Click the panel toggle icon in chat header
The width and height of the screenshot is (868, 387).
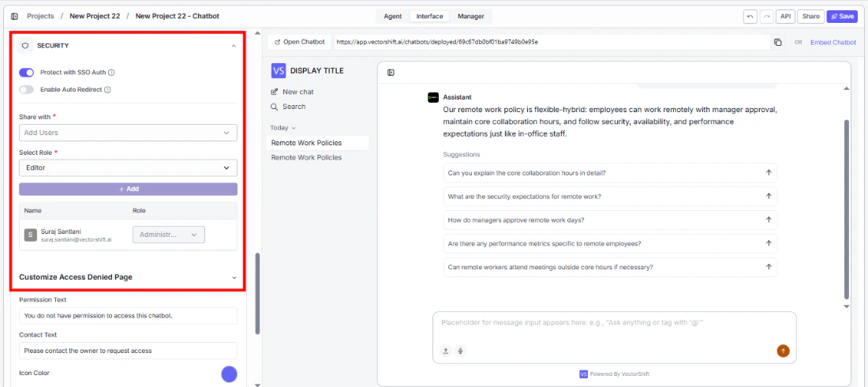click(391, 73)
